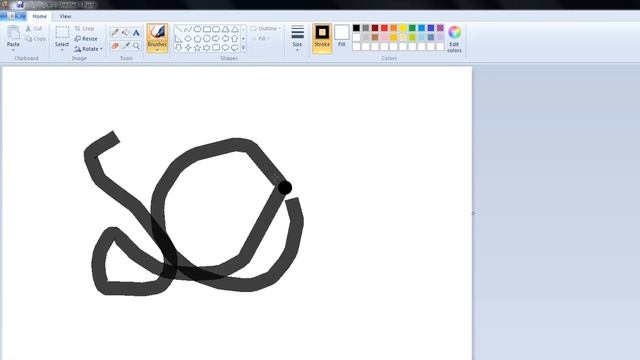Open the Paste dropdown arrow
Viewport: 640px width, 360px height.
(x=13, y=50)
